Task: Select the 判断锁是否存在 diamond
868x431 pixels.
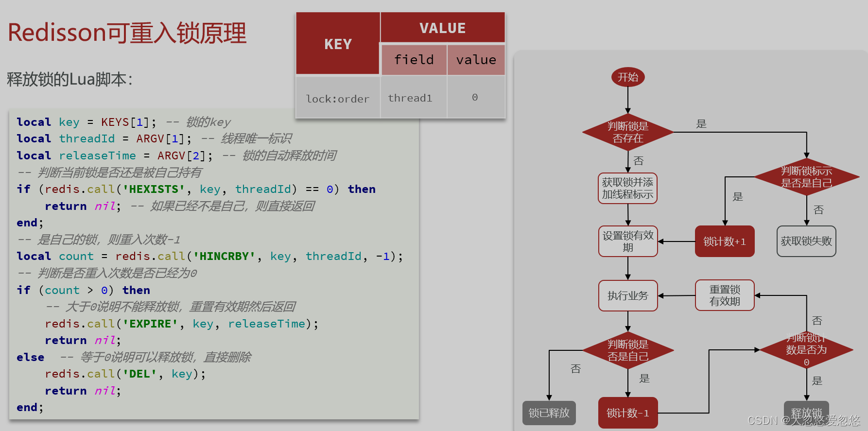Action: (628, 132)
